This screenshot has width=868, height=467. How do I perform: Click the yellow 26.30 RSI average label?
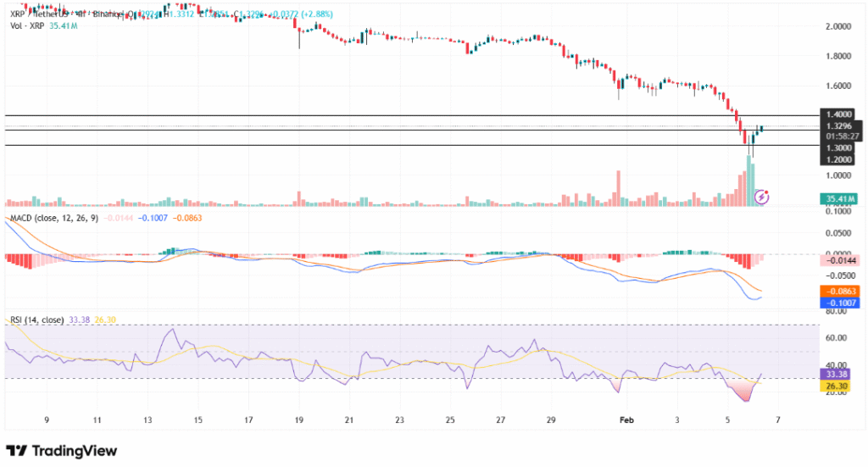pyautogui.click(x=839, y=383)
